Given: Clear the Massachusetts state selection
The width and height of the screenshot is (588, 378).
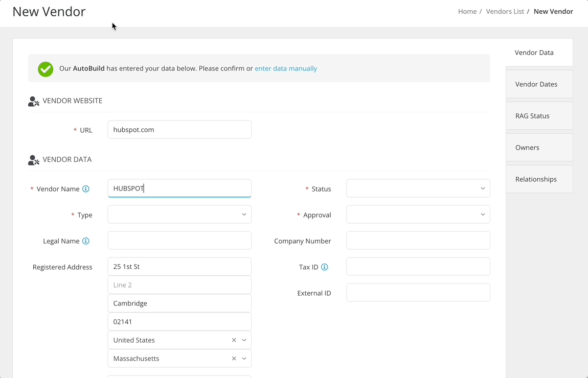Looking at the screenshot, I should pos(234,358).
